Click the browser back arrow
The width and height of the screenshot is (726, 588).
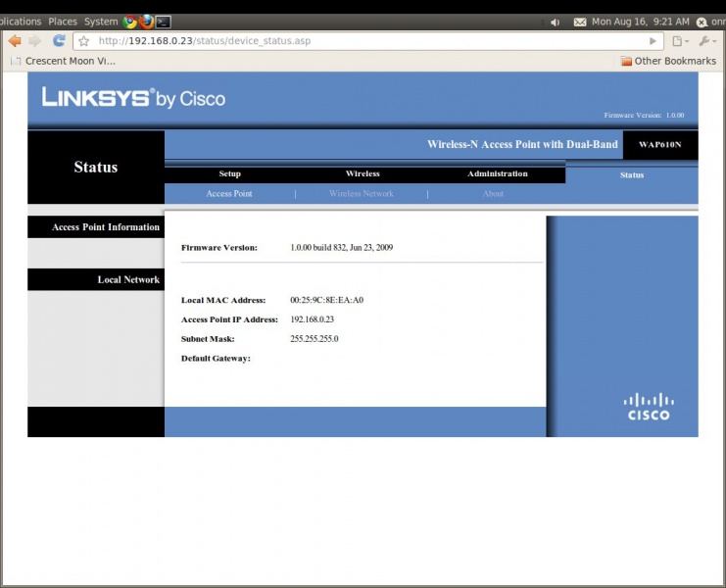[15, 41]
